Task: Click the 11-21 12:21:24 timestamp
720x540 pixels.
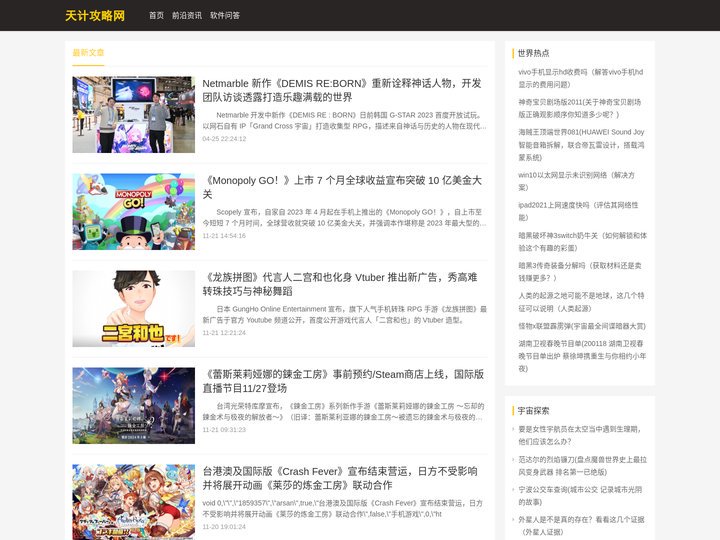Action: point(224,332)
